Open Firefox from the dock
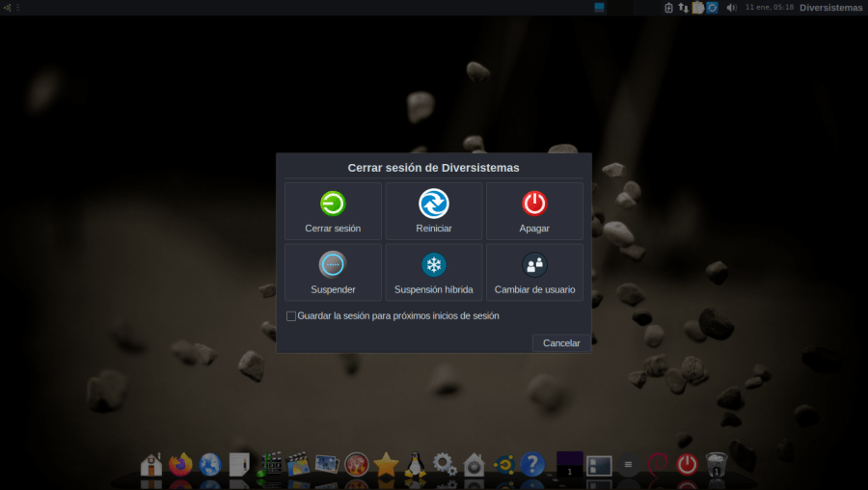The image size is (868, 490). pyautogui.click(x=180, y=465)
